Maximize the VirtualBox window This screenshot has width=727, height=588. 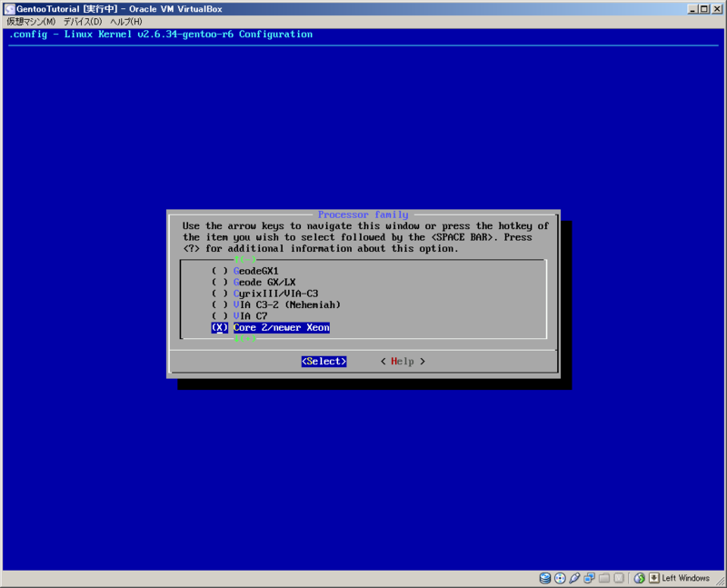point(704,9)
